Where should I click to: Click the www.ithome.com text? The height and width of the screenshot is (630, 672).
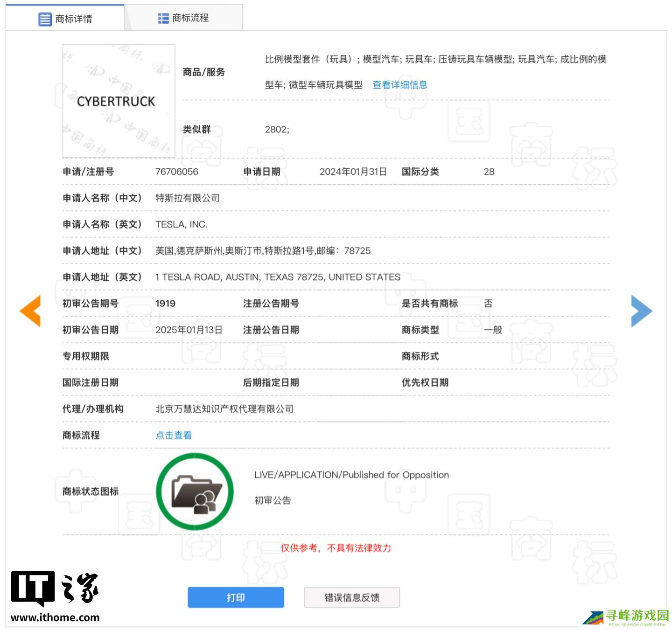55,617
